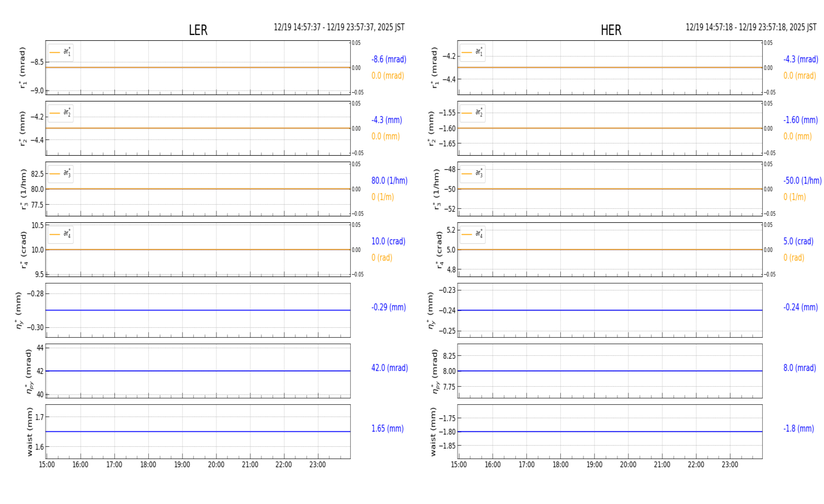This screenshot has height=504, width=824.
Task: Select the HER ∂r3* legend entry
Action: click(x=473, y=174)
